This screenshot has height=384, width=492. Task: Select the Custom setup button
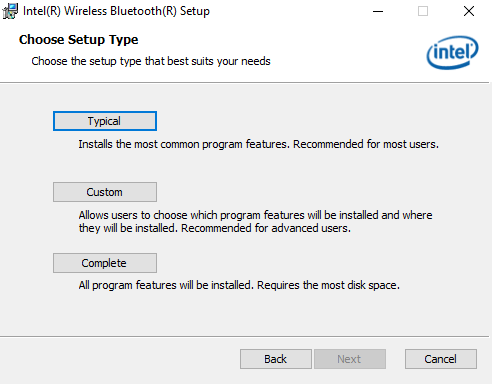[105, 192]
